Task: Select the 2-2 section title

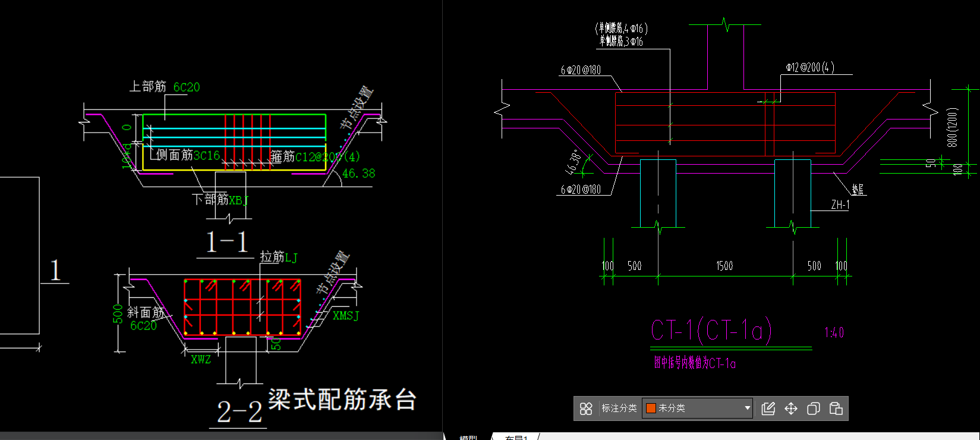Action: (240, 412)
